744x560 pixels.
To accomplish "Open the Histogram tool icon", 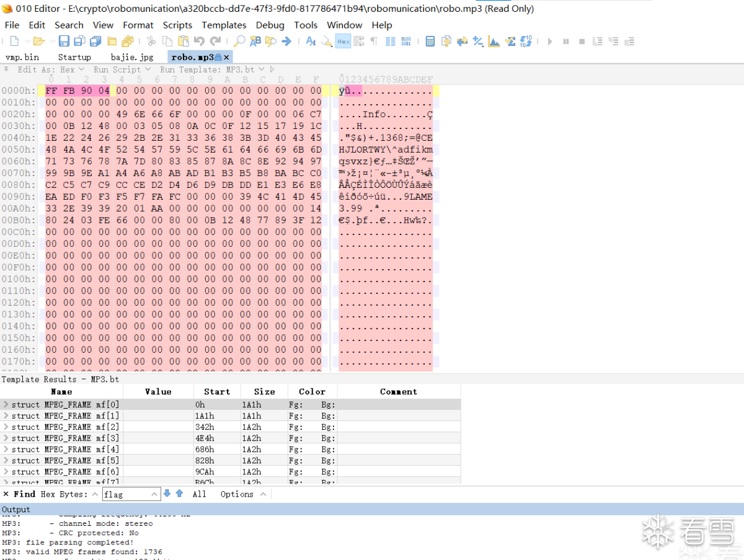I will (494, 42).
